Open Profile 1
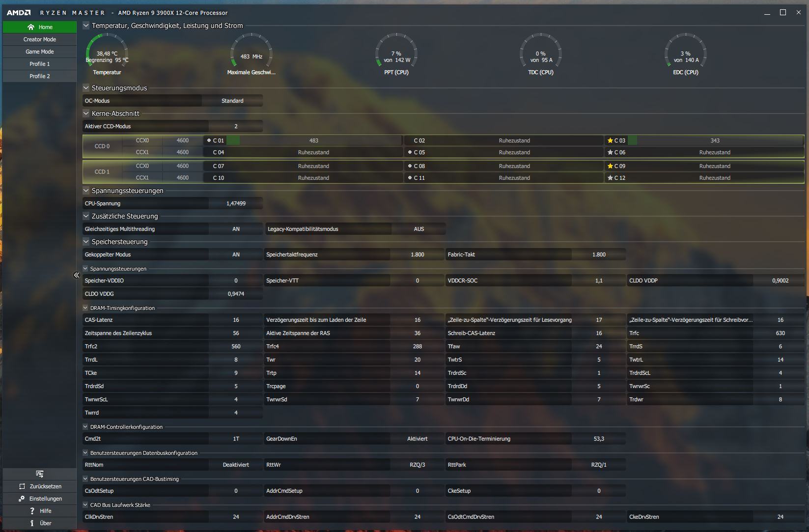The image size is (809, 532). (40, 64)
